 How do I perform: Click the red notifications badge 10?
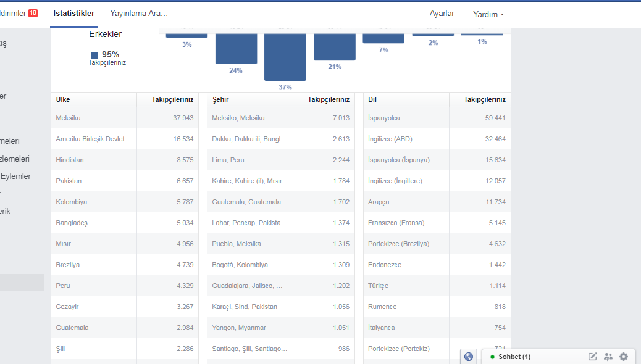33,13
